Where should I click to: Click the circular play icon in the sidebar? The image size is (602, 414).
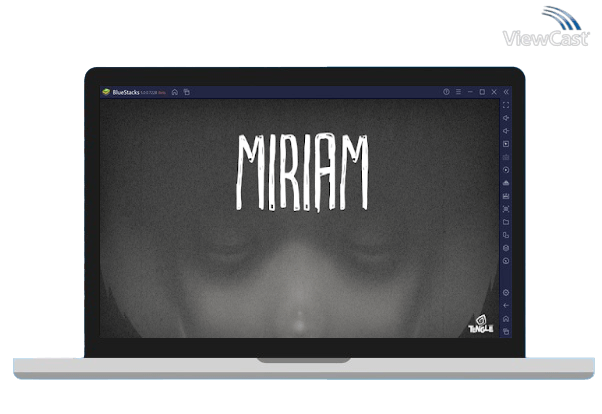coord(506,170)
